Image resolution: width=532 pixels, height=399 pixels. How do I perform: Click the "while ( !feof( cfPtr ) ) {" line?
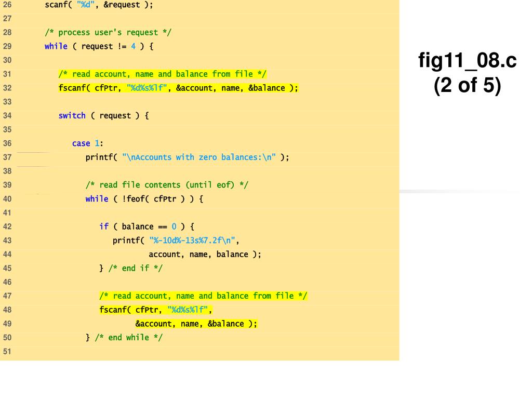(x=144, y=199)
